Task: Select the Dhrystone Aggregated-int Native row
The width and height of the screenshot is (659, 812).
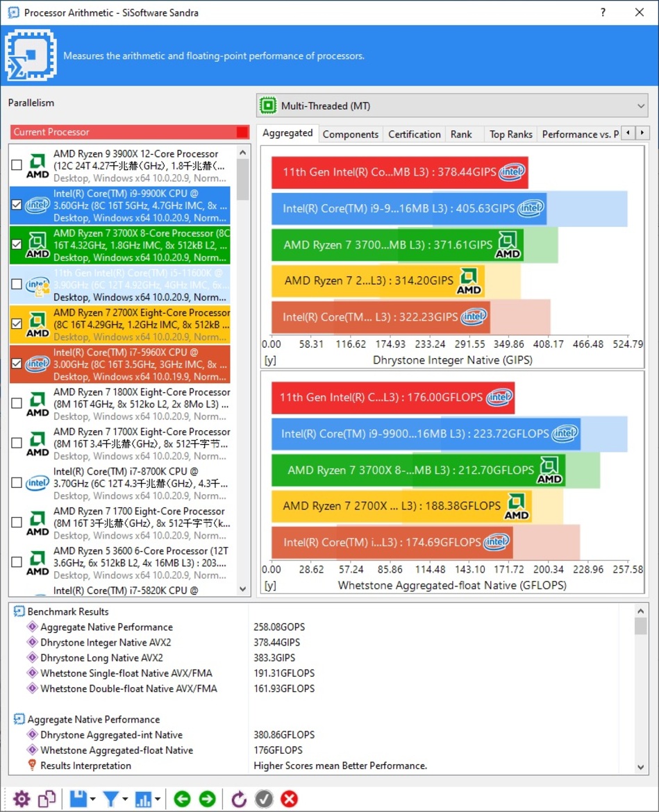Action: click(322, 735)
